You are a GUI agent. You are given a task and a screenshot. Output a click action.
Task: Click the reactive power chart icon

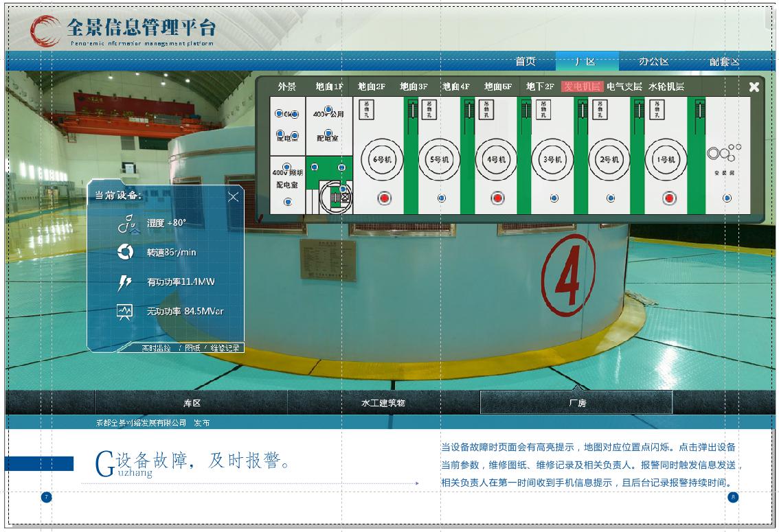coord(125,312)
